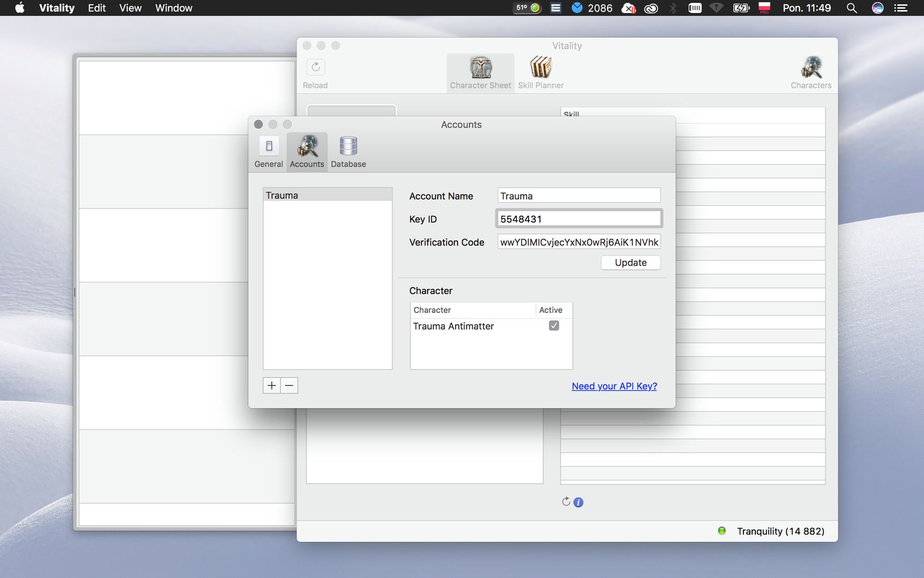Toggle Active checkbox for Trauma Antimatter
This screenshot has width=924, height=578.
coord(554,326)
